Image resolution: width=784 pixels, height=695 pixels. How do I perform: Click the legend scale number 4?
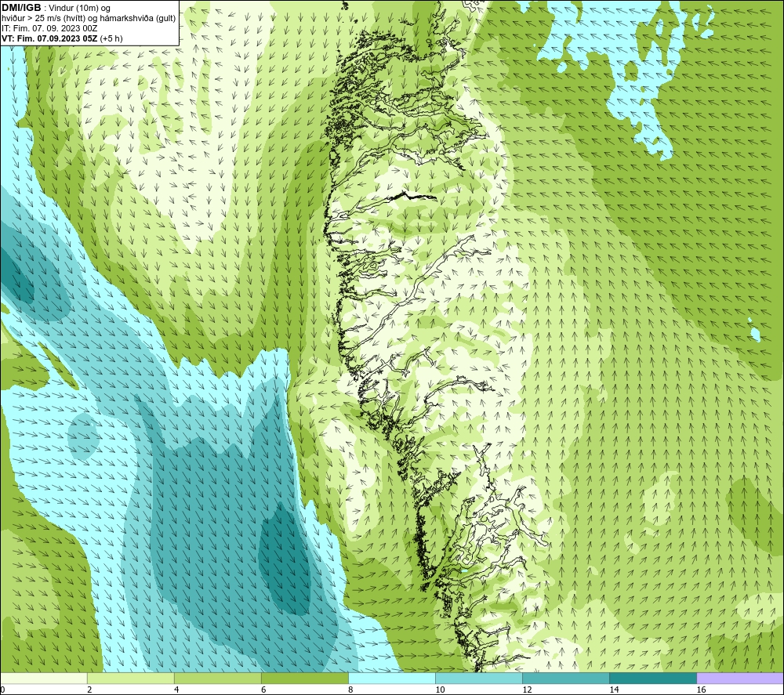(x=176, y=690)
